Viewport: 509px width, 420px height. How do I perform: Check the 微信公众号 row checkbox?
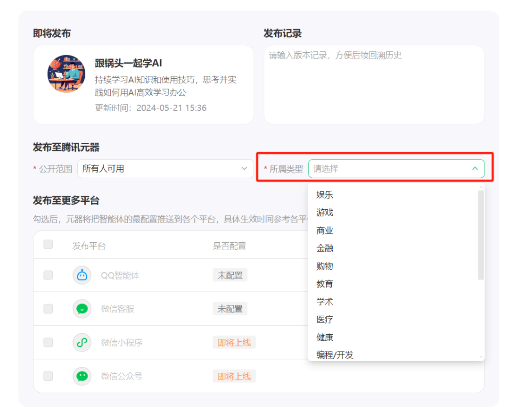click(x=48, y=376)
